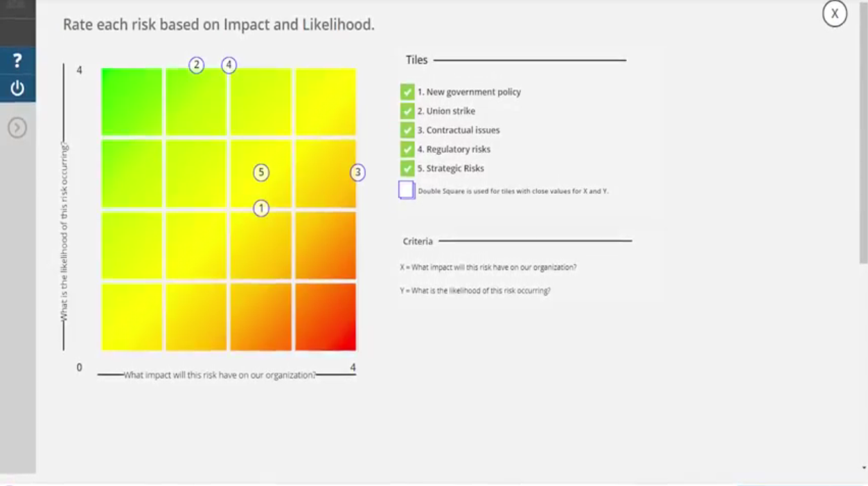This screenshot has width=868, height=486.
Task: Uncheck the Union strike tile
Action: [407, 111]
